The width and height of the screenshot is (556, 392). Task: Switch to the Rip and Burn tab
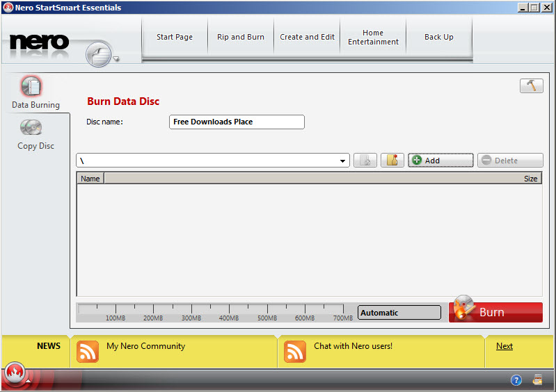point(241,37)
